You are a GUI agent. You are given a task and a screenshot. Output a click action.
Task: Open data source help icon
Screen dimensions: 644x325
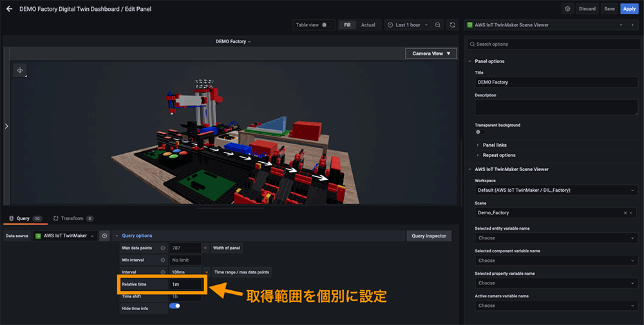tap(105, 236)
